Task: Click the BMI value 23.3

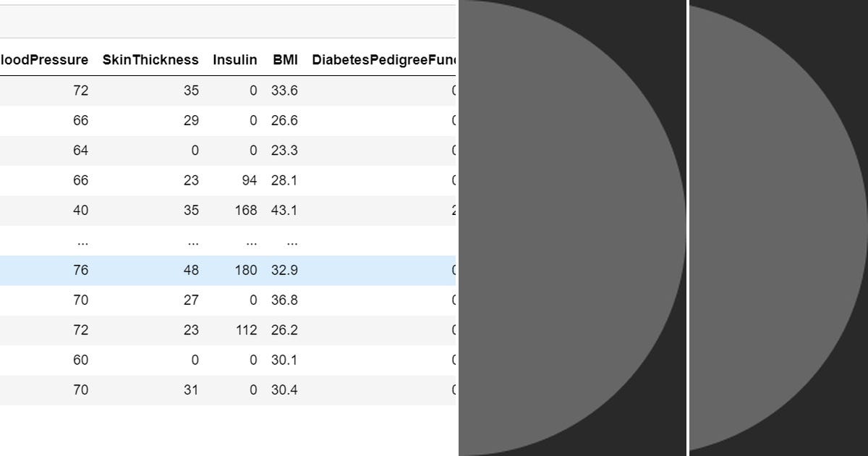Action: point(284,151)
